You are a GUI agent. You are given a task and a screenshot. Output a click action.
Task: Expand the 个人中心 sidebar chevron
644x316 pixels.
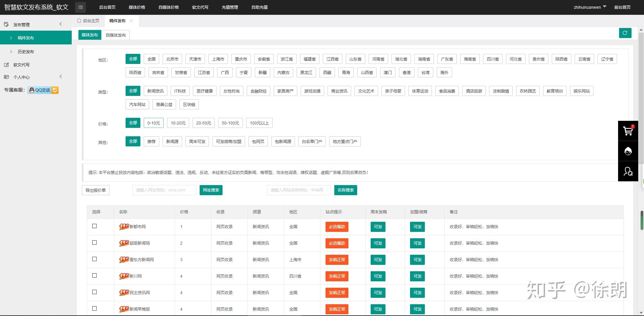pyautogui.click(x=61, y=77)
